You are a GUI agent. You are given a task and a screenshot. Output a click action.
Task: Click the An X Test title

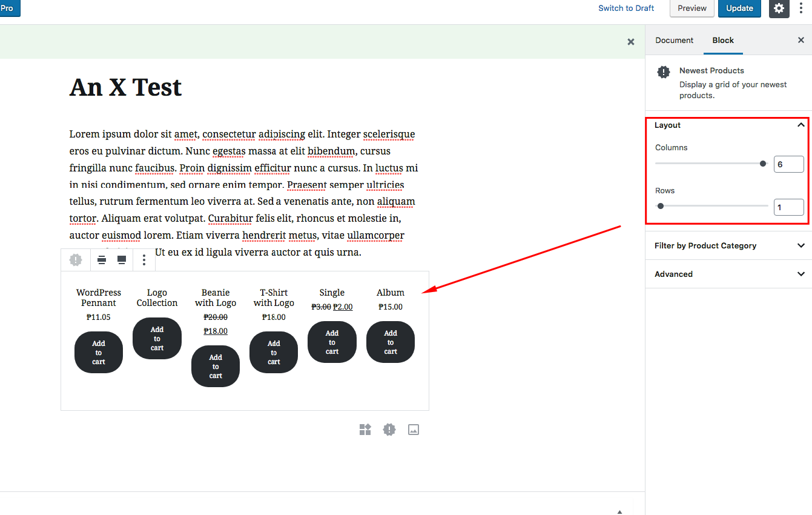(125, 87)
